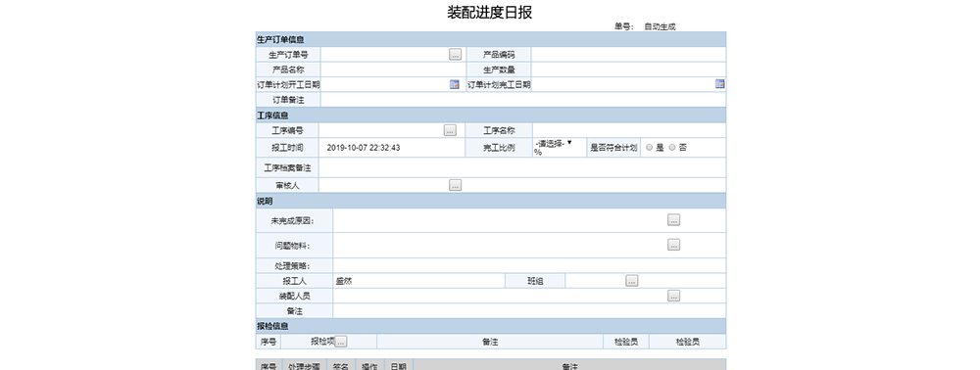
Task: Open lookup for 生产订单号 field
Action: pos(455,54)
